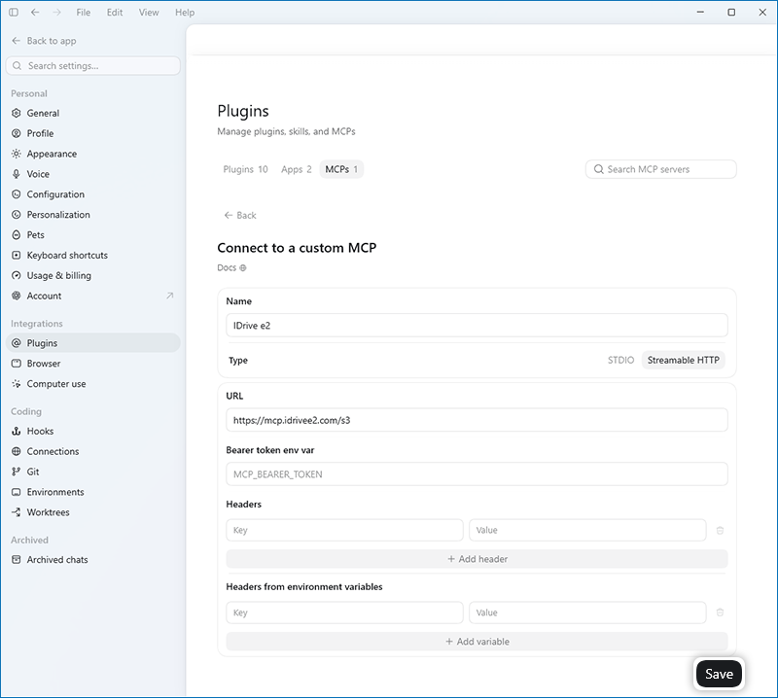Open Pets settings

[x=93, y=235]
